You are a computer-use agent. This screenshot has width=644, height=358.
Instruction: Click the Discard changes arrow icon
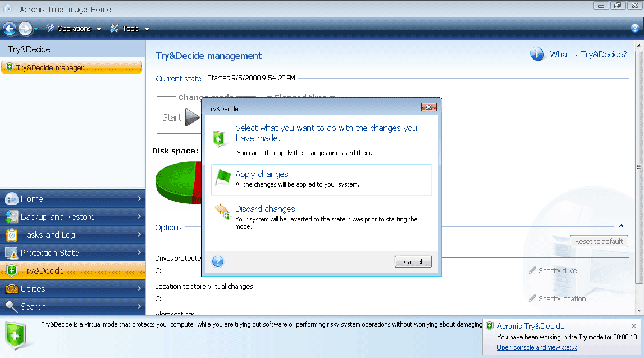coord(223,211)
